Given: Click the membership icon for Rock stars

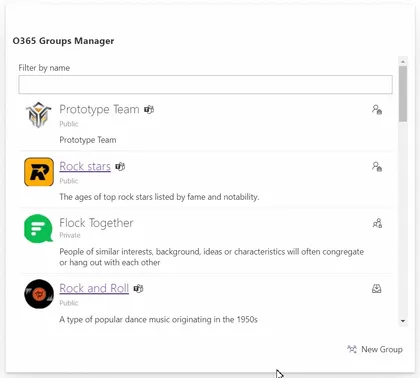Looking at the screenshot, I should pos(377,166).
